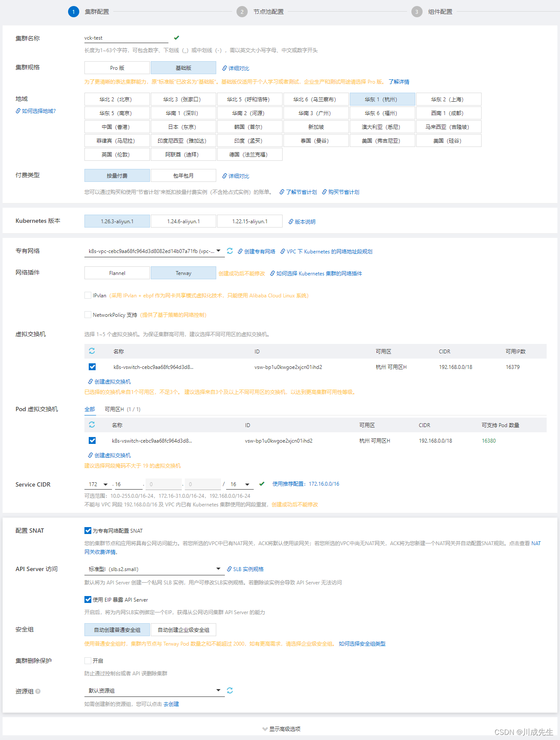Click 去创建 resource group link
Image resolution: width=560 pixels, height=740 pixels.
(171, 704)
